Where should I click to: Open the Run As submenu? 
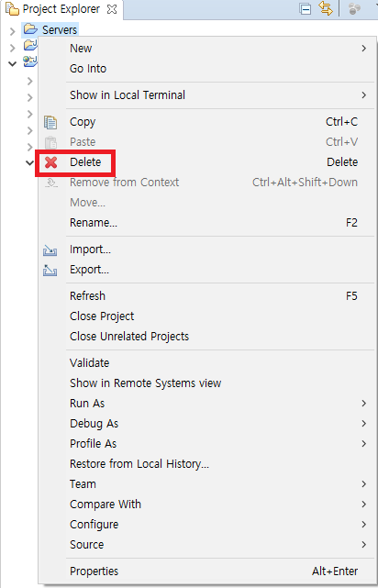point(207,404)
